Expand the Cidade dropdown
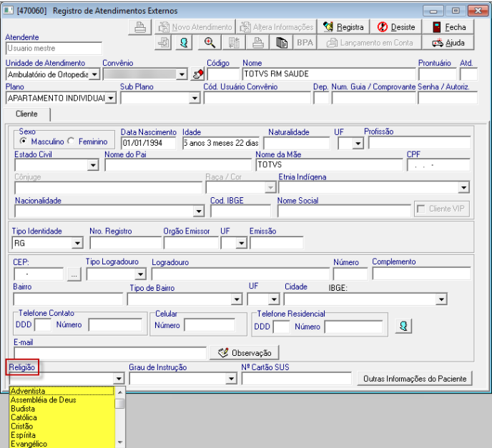Image resolution: width=492 pixels, height=448 pixels. point(441,299)
